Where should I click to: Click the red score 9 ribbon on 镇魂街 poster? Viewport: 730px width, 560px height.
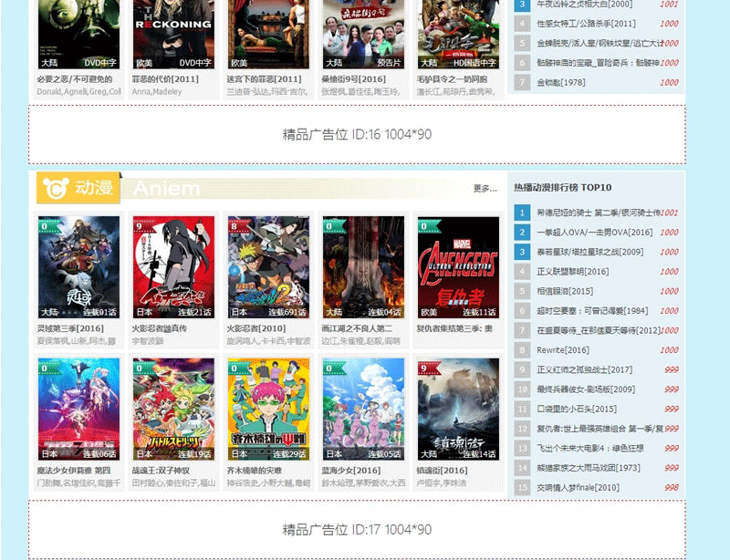tap(428, 368)
